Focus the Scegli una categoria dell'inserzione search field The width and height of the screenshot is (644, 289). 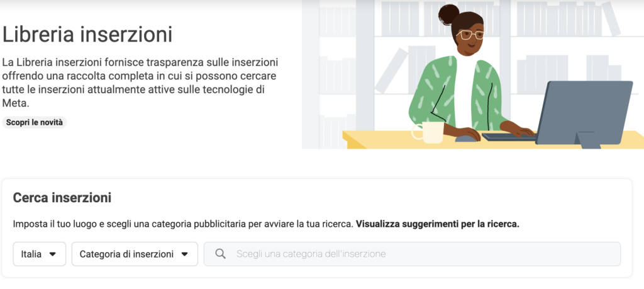(412, 254)
